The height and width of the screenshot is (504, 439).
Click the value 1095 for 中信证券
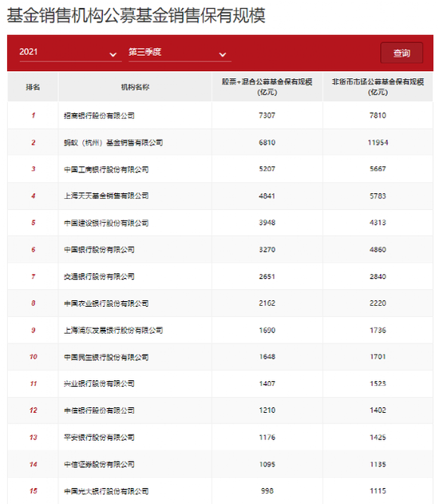pos(267,464)
